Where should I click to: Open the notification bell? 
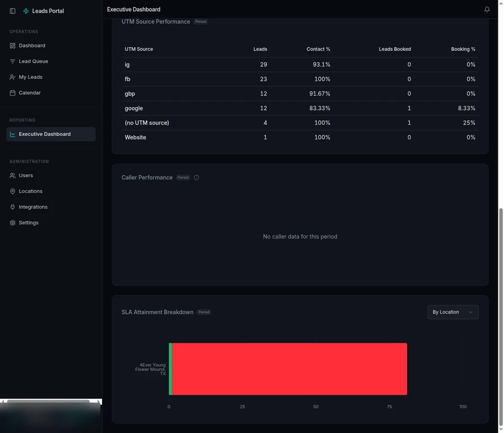tap(487, 9)
